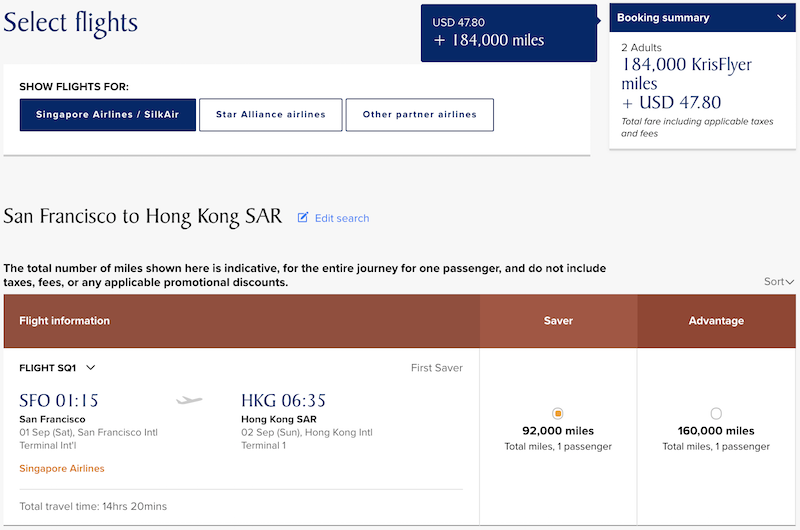Image resolution: width=800 pixels, height=530 pixels.
Task: Click the USD 47.80 + 184,000 miles banner
Action: click(509, 33)
